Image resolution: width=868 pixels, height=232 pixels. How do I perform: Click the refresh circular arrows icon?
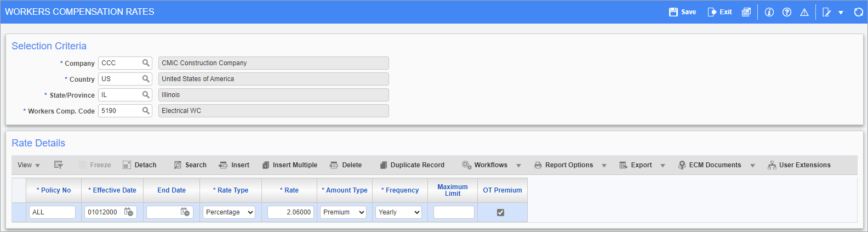click(859, 12)
